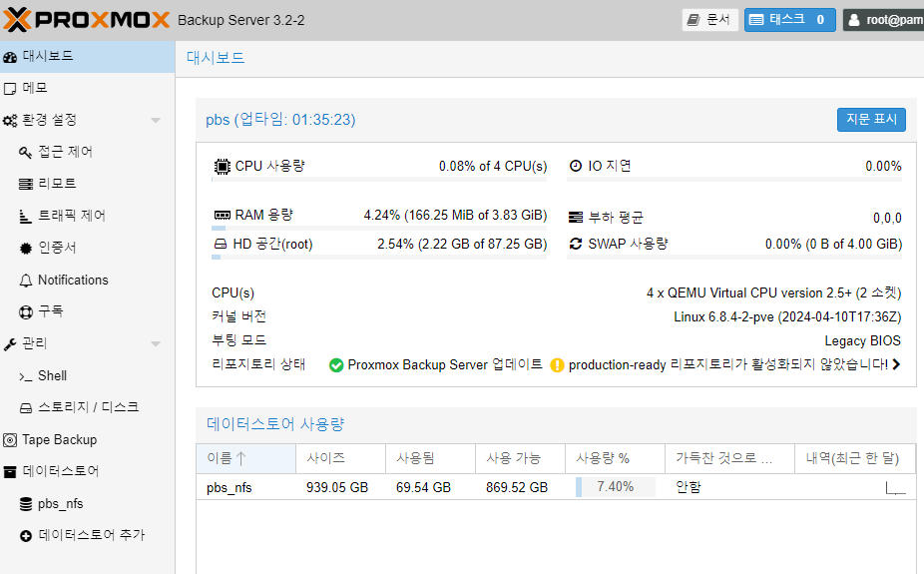This screenshot has width=924, height=574.
Task: Open the Notifications menu entry
Action: click(87, 280)
